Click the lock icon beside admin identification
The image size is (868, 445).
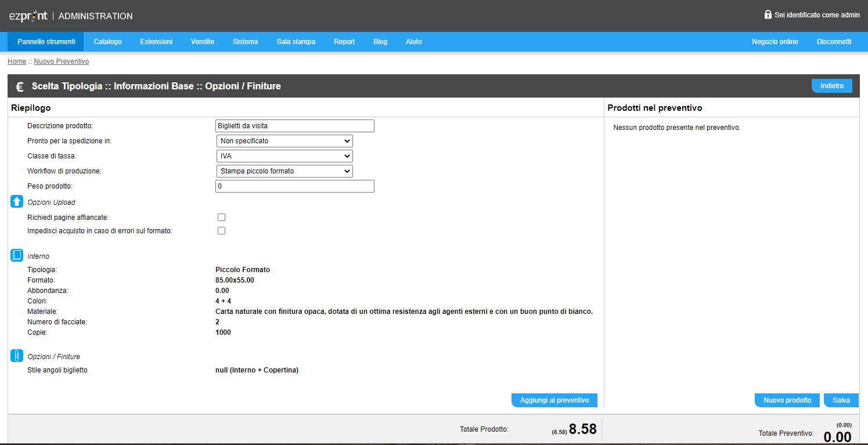768,15
